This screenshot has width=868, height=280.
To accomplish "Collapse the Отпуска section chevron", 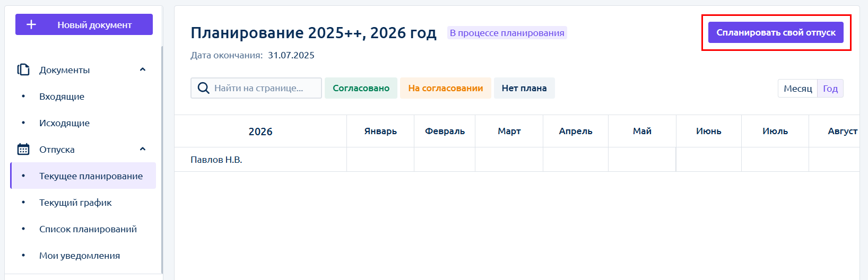I will coord(142,149).
